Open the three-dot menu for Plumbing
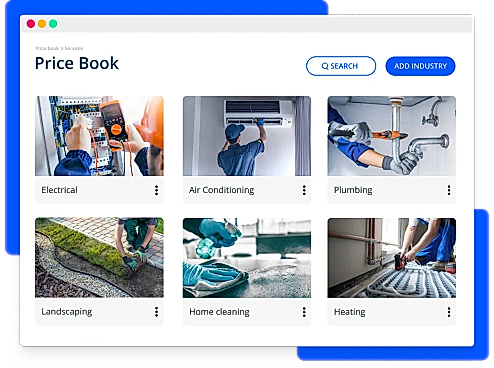The image size is (494, 368). click(x=449, y=190)
